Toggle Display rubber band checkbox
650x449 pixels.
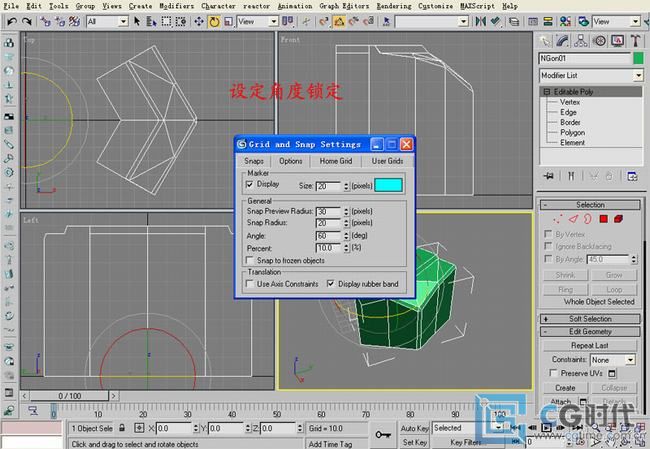click(330, 284)
